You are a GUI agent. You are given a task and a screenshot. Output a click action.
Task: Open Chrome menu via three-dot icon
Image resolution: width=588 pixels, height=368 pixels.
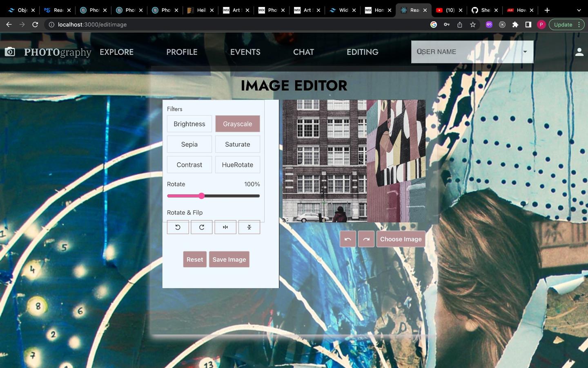(579, 25)
